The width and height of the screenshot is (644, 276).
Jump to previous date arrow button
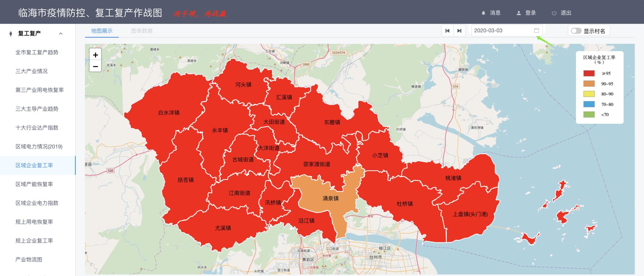(447, 31)
